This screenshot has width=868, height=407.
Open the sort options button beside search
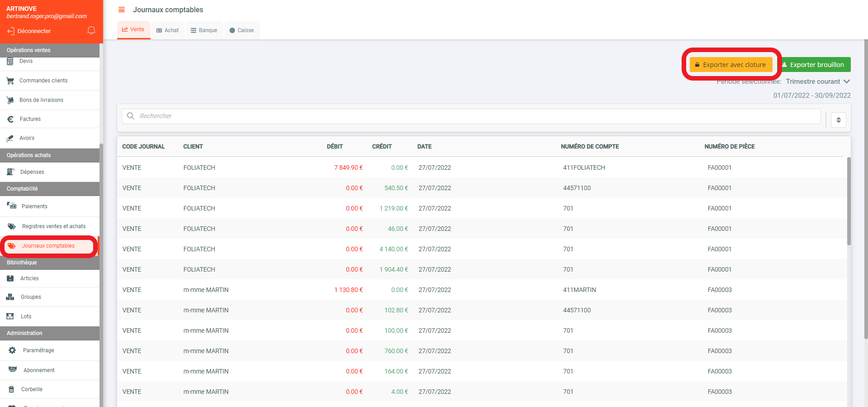pyautogui.click(x=838, y=120)
